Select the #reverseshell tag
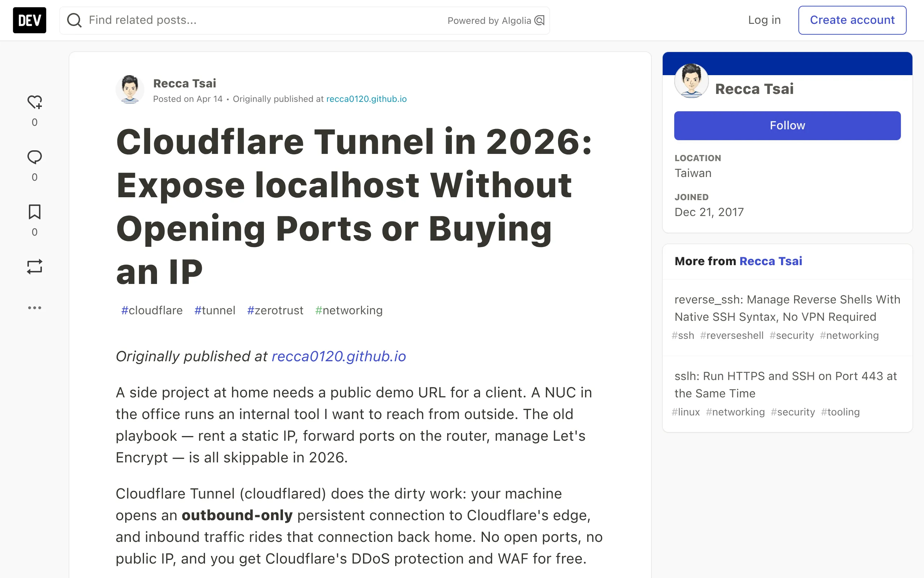Image resolution: width=924 pixels, height=578 pixels. tap(732, 336)
